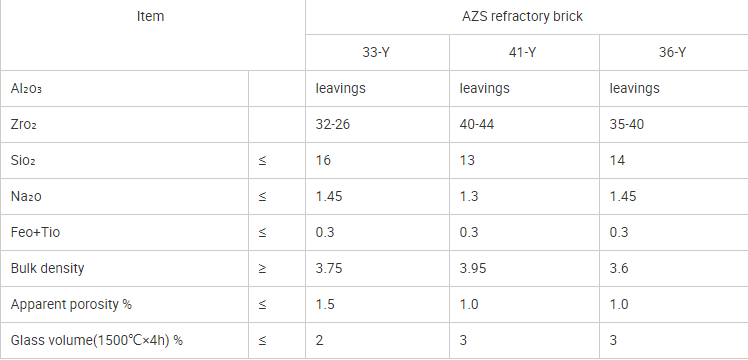The width and height of the screenshot is (748, 360).
Task: Click the 41-Y column header
Action: (x=522, y=52)
